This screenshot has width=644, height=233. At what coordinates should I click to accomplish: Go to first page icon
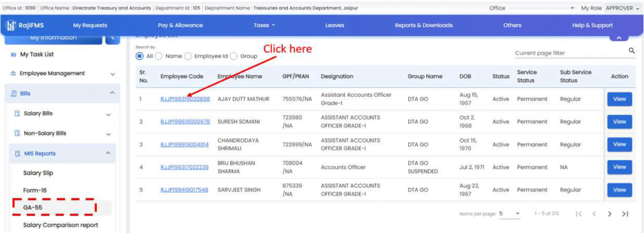[x=579, y=214]
